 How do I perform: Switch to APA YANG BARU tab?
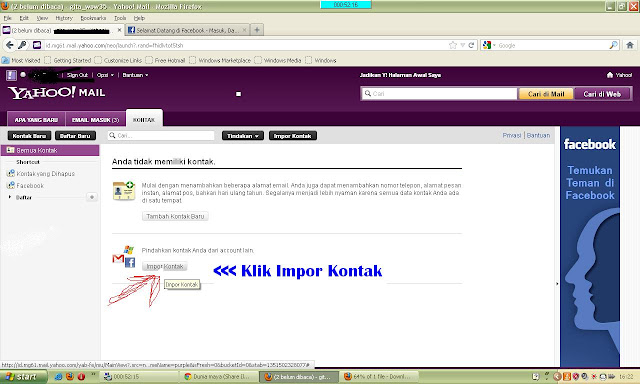tap(36, 120)
